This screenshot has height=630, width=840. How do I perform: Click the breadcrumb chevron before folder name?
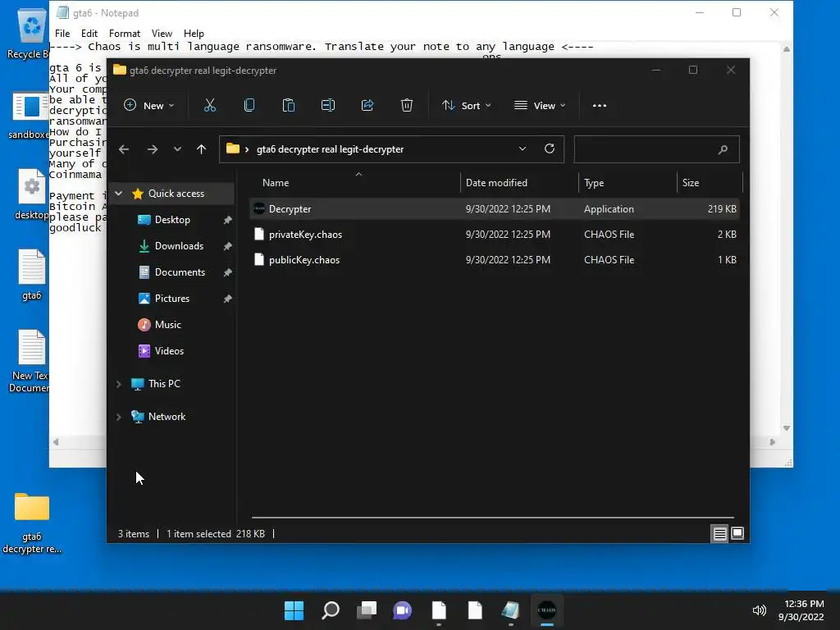pos(247,149)
